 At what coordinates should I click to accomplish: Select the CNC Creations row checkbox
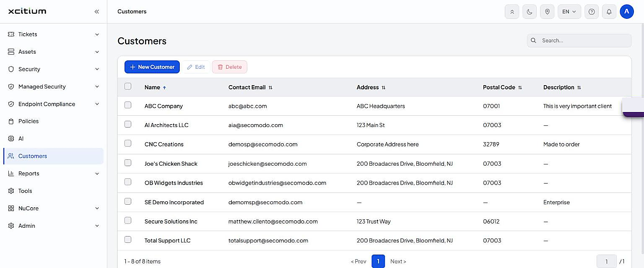tap(128, 143)
